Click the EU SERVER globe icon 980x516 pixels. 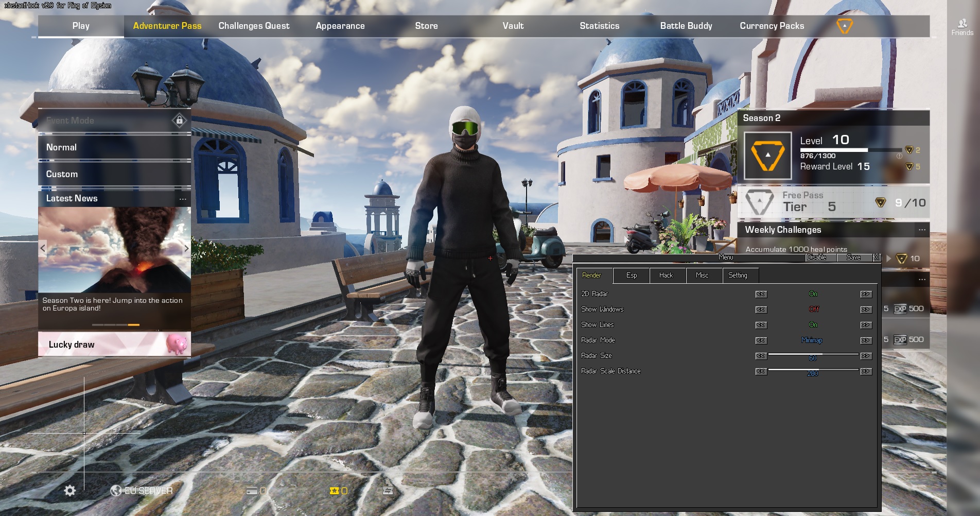pos(116,490)
